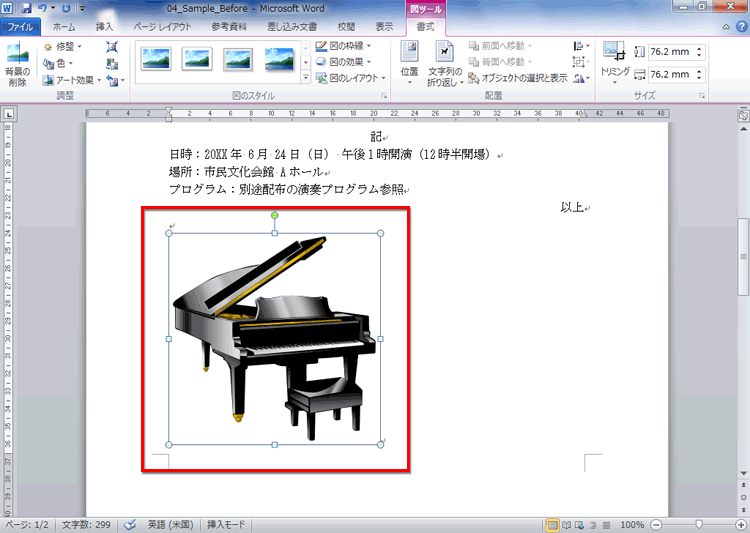Viewport: 750px width, 533px height.
Task: Apply the fourth shadowed picture style thumbnail
Action: pos(279,60)
